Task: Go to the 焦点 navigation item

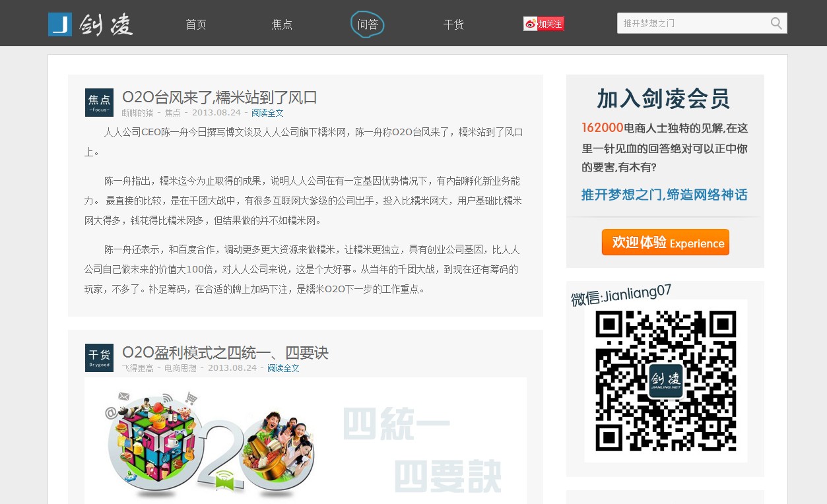Action: (x=282, y=24)
